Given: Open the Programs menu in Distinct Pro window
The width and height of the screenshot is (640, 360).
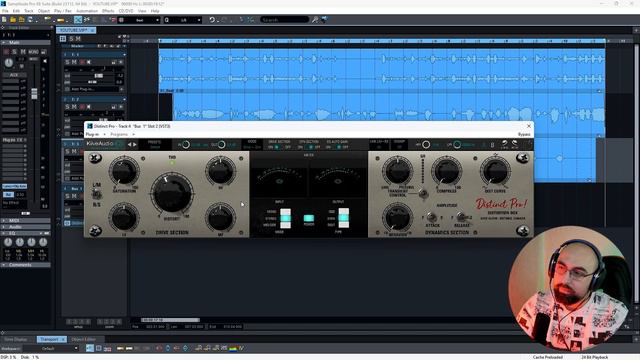Looking at the screenshot, I should point(119,134).
